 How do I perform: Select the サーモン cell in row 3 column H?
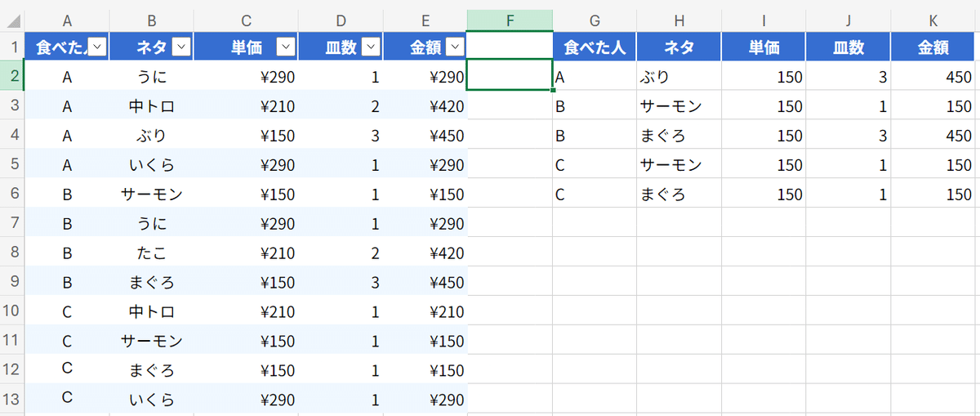tap(679, 105)
